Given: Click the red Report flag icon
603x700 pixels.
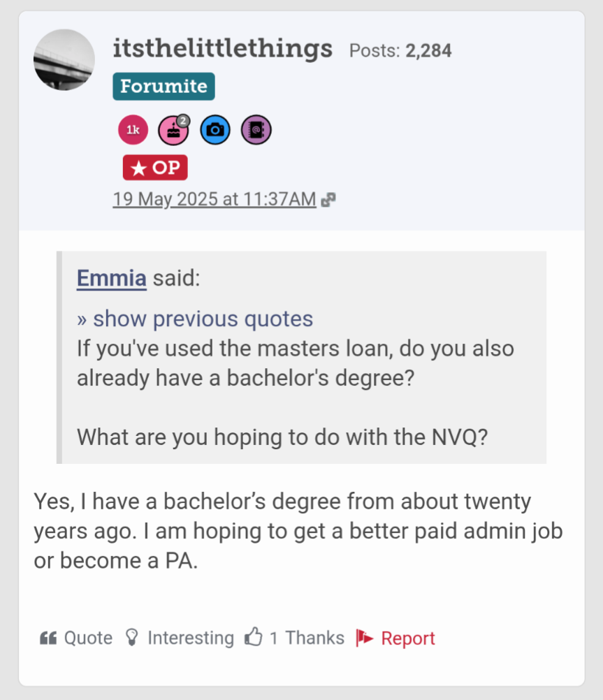Looking at the screenshot, I should tap(365, 638).
